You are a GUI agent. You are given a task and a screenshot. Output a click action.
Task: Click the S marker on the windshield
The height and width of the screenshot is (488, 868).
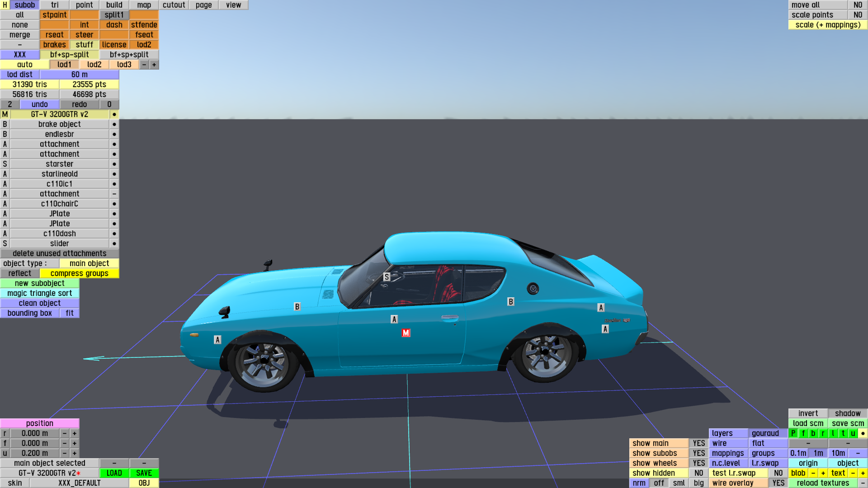[x=387, y=277]
